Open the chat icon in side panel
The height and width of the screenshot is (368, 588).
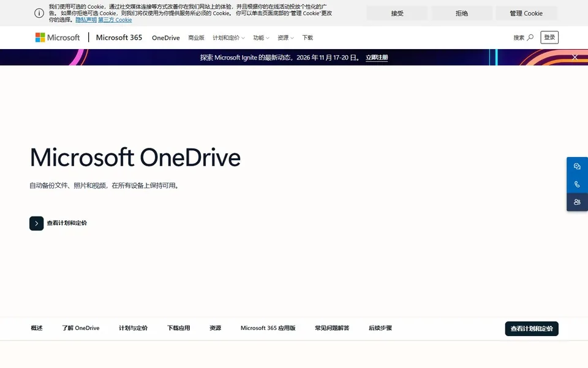(x=577, y=166)
